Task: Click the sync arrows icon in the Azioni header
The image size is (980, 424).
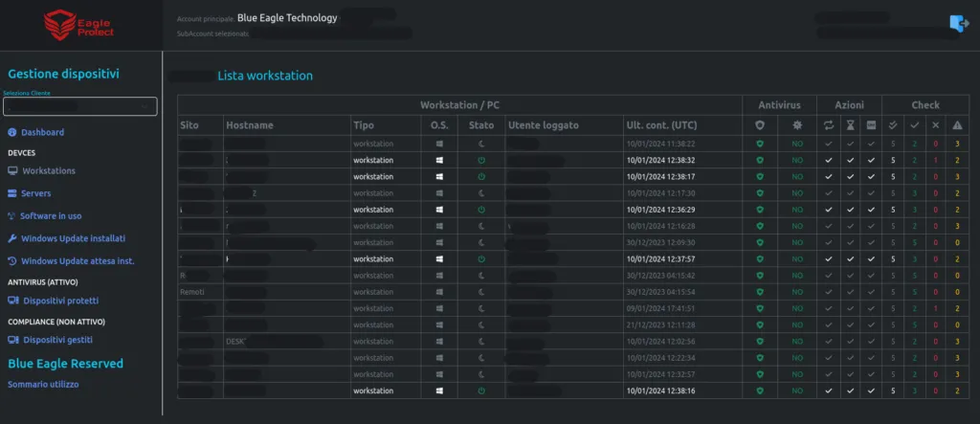Action: (x=829, y=125)
